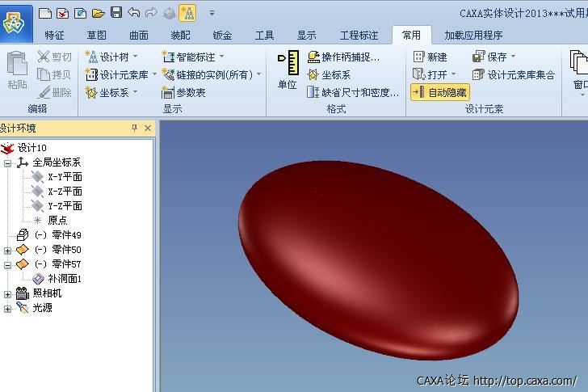Click the 设计元素库集合 button
This screenshot has height=392, width=588.
click(x=514, y=74)
